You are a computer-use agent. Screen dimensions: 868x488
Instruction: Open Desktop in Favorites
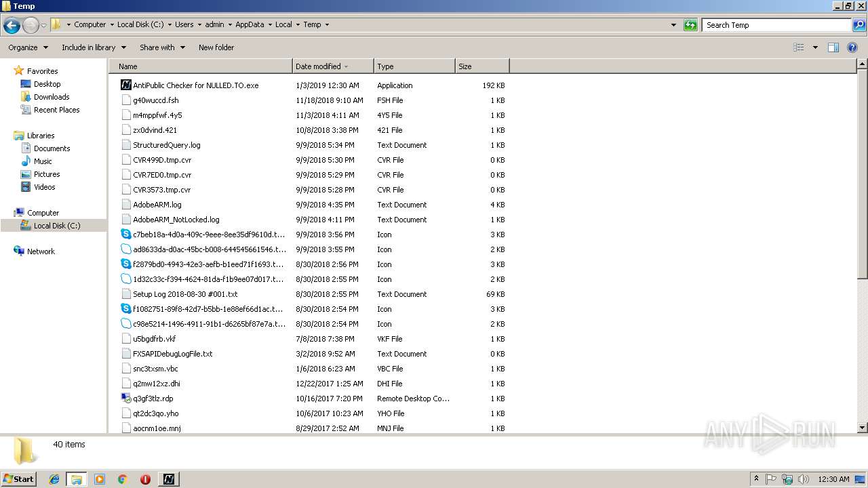pyautogui.click(x=47, y=84)
